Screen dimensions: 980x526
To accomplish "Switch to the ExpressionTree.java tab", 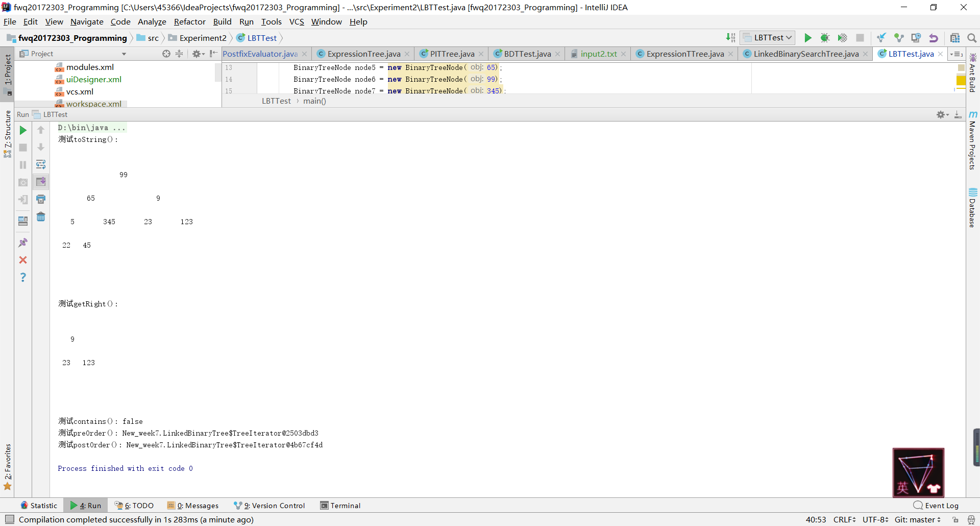I will (363, 54).
